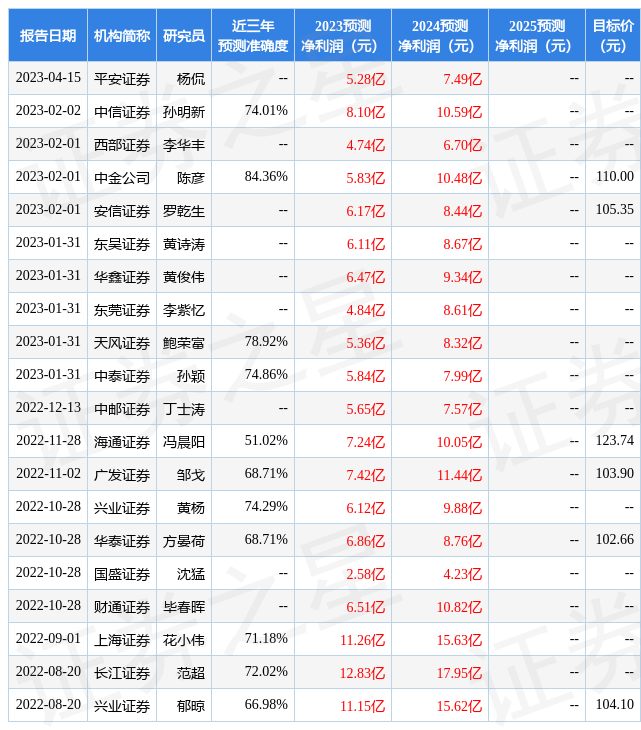Screen dimensions: 641x730
Task: Click the 研究员 column header
Action: (x=184, y=35)
